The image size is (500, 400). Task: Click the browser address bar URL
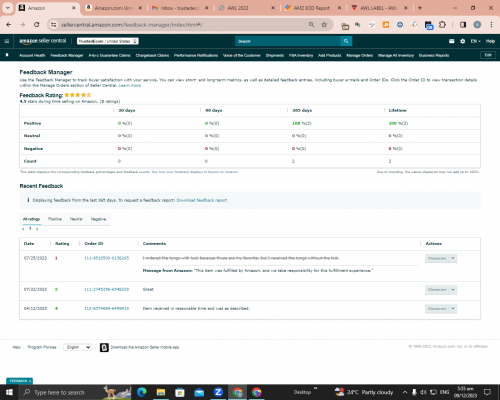[131, 25]
